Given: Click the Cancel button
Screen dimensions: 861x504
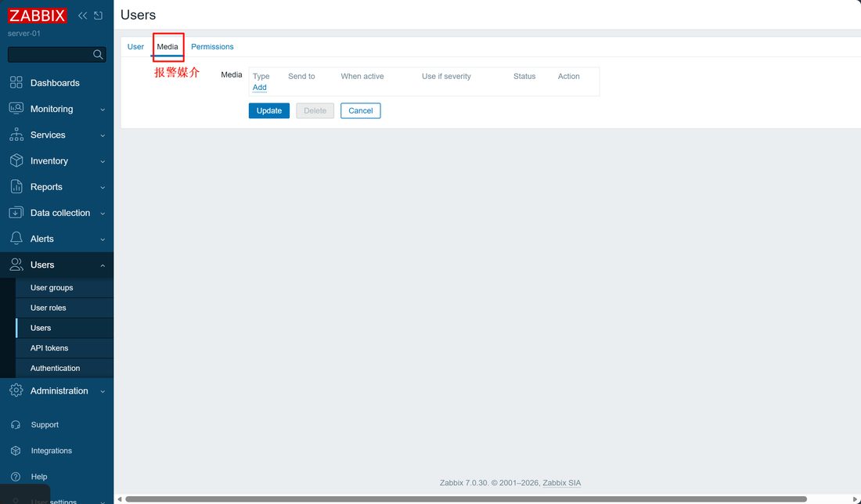Looking at the screenshot, I should pyautogui.click(x=361, y=110).
